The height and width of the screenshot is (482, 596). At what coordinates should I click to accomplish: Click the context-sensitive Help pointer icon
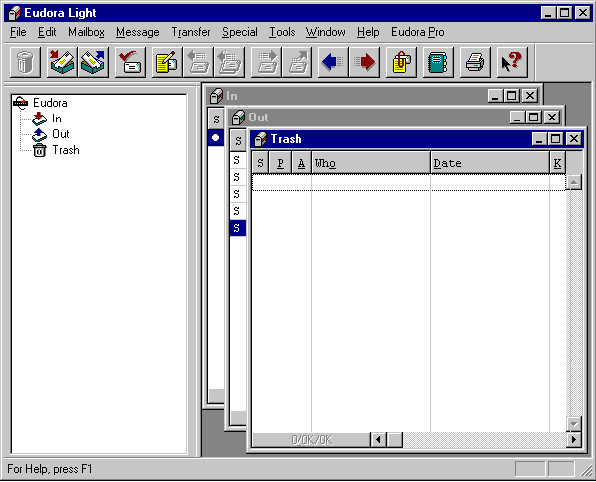512,62
